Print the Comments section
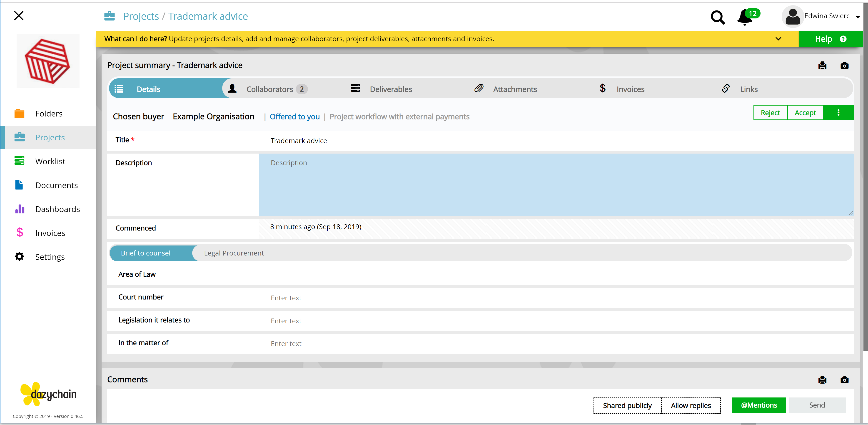This screenshot has width=868, height=425. tap(822, 380)
